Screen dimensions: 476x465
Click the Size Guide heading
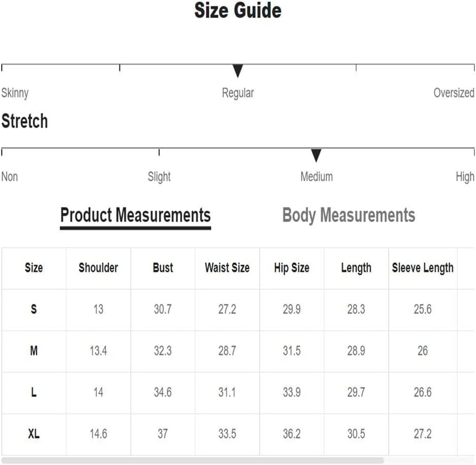click(x=237, y=11)
